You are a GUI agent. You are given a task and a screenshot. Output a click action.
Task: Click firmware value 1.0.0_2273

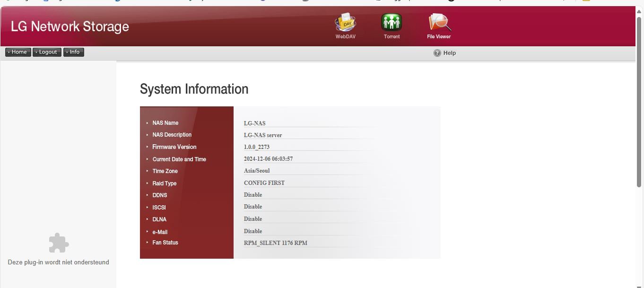(x=257, y=147)
